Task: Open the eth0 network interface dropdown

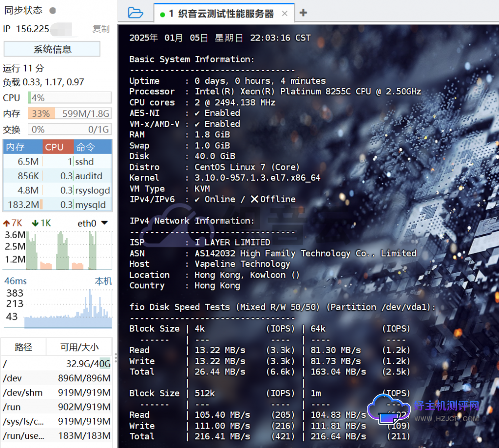Action: coord(94,223)
